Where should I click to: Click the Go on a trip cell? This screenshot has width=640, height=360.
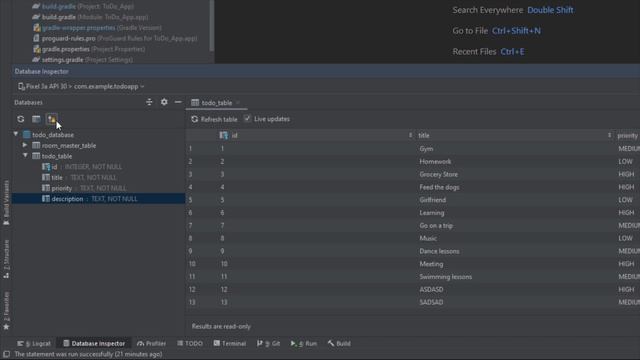(x=436, y=225)
